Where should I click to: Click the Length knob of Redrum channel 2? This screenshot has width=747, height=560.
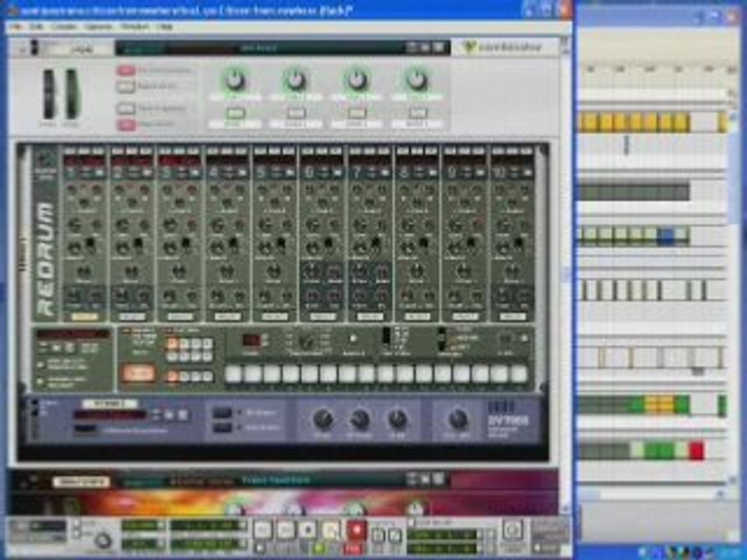tap(124, 247)
